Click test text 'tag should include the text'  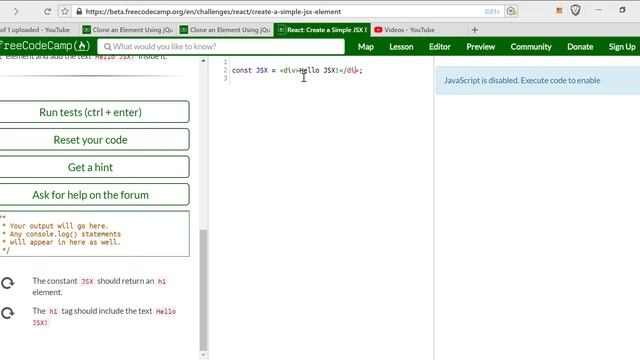tap(107, 311)
